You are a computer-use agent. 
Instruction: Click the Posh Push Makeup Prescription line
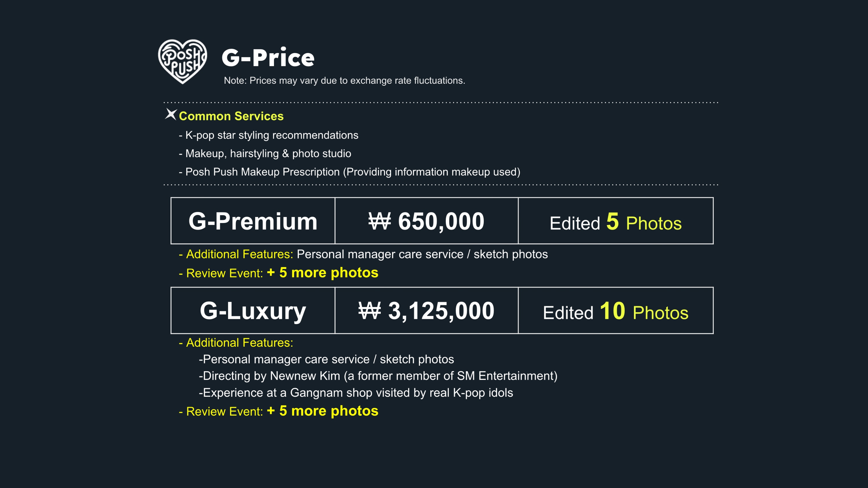pyautogui.click(x=350, y=172)
